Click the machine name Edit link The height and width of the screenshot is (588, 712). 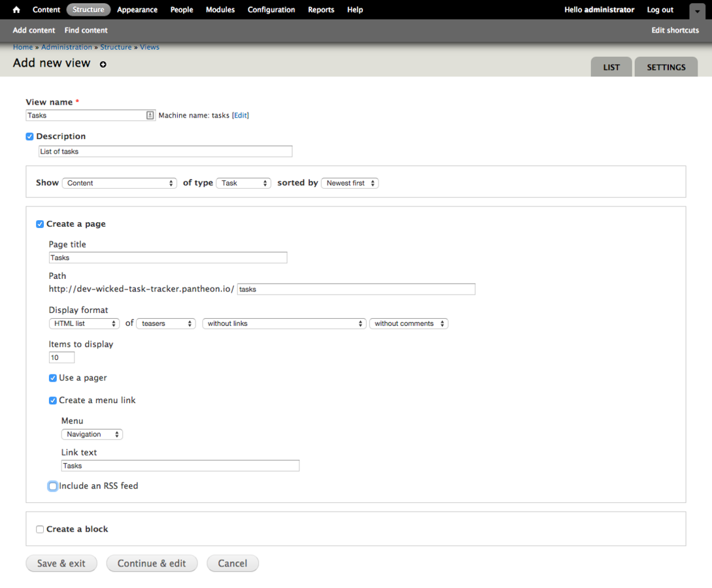240,115
